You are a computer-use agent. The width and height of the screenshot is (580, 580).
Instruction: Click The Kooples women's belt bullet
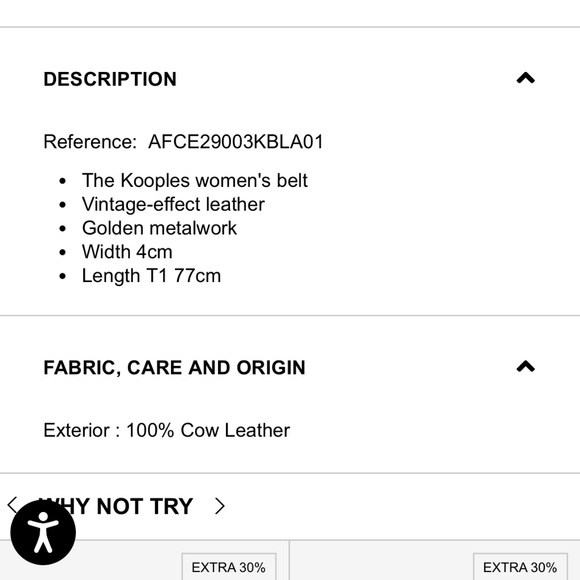click(x=195, y=181)
